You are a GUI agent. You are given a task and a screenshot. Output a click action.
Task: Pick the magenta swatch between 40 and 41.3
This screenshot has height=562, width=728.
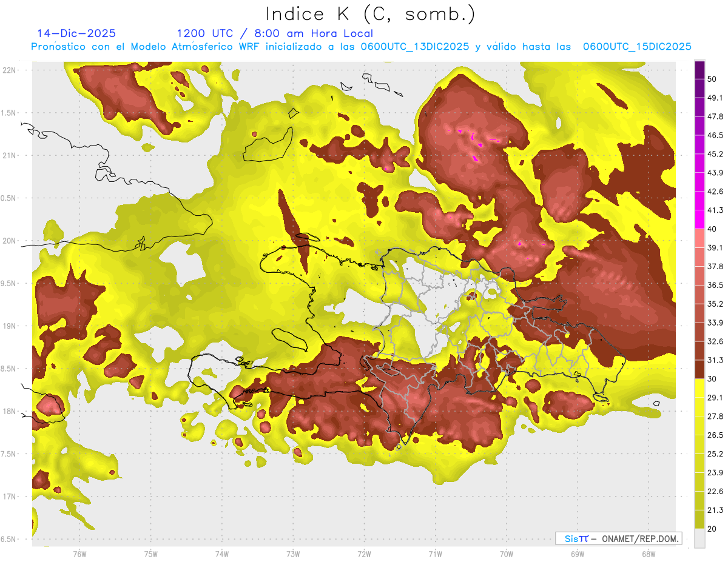click(699, 219)
